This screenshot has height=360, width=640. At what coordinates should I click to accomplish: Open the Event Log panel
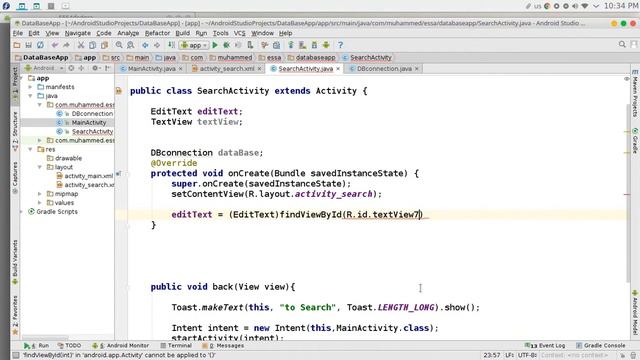pos(545,346)
